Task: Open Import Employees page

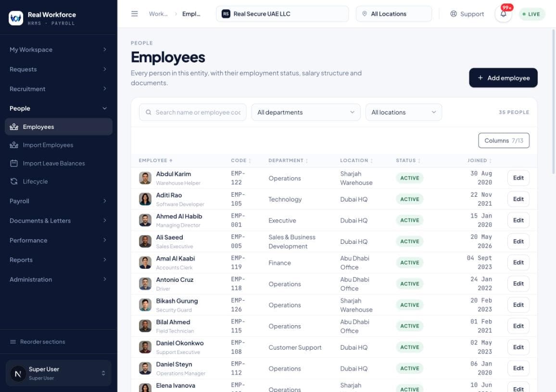Action: tap(59, 145)
